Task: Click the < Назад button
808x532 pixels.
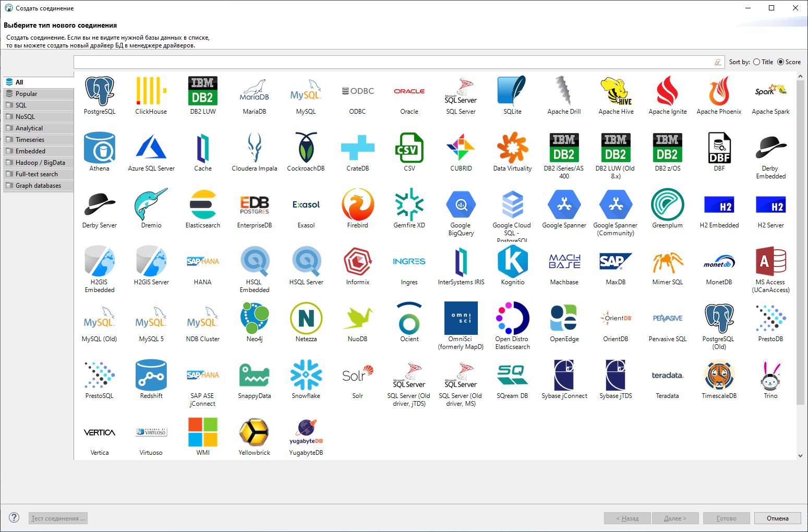Action: (x=628, y=518)
